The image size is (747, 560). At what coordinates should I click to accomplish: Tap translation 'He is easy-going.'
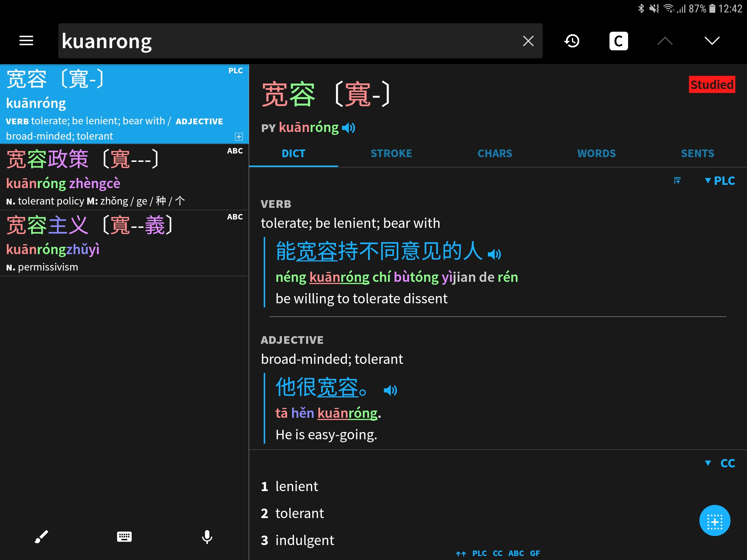[326, 435]
